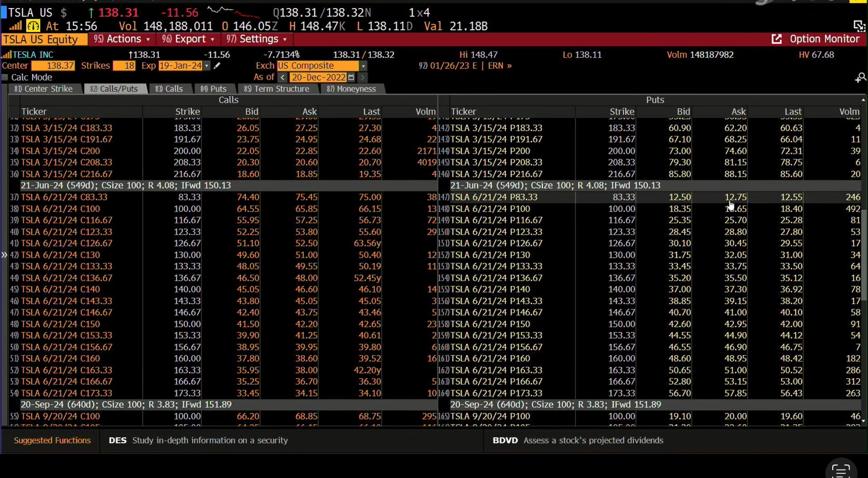Select row TSLA 6/21/24 P140
Screen dimensions: 868x478
pyautogui.click(x=649, y=290)
